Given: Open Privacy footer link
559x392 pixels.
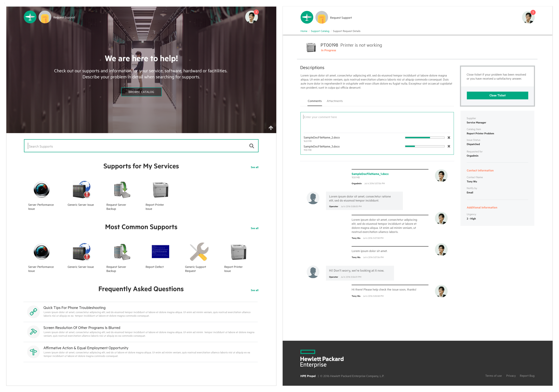Looking at the screenshot, I should (511, 376).
